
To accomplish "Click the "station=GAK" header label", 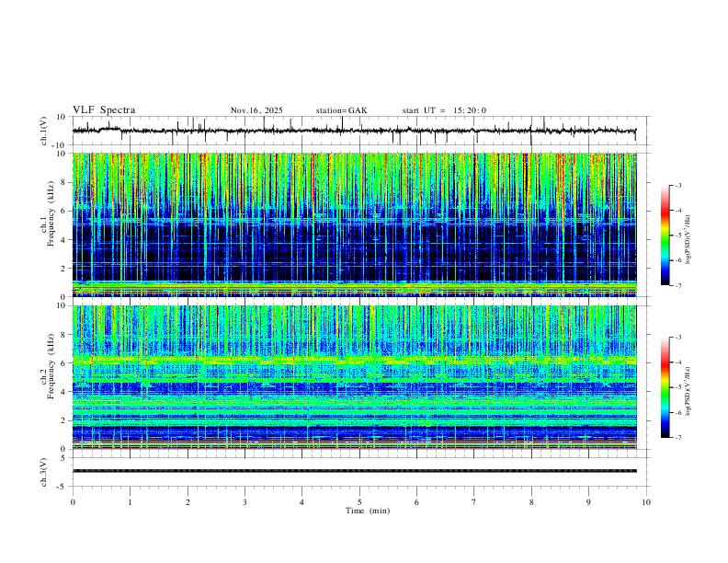I will pyautogui.click(x=341, y=110).
